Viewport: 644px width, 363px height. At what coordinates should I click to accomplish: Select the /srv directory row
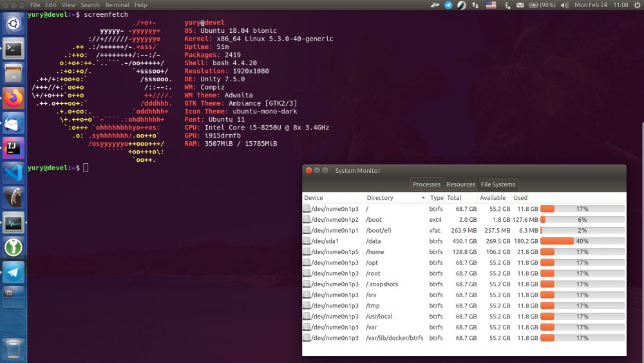[x=464, y=295]
